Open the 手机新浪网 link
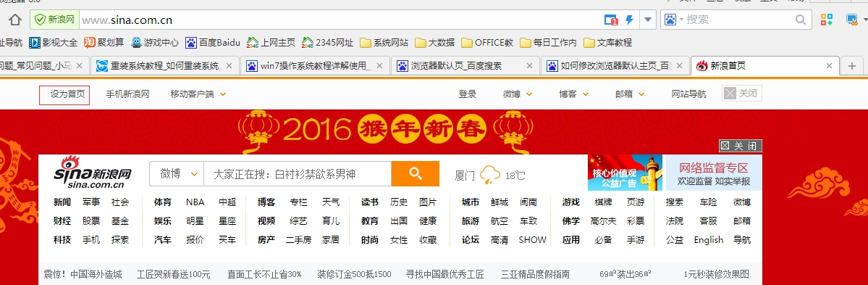This screenshot has width=868, height=285. click(128, 94)
